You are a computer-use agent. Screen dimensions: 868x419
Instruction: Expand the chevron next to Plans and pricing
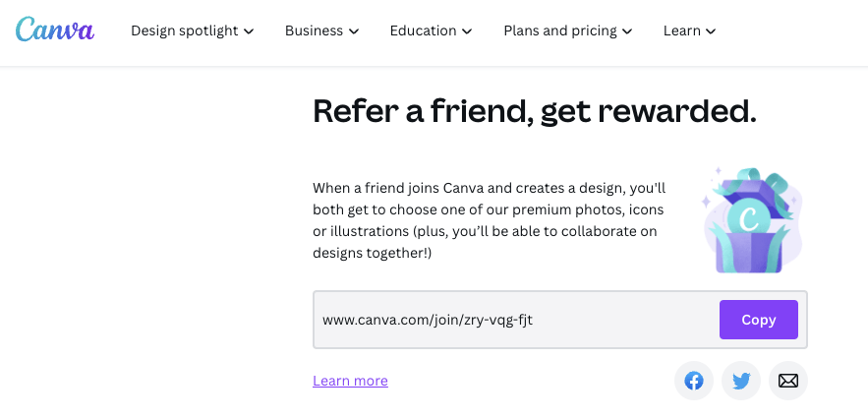(627, 31)
